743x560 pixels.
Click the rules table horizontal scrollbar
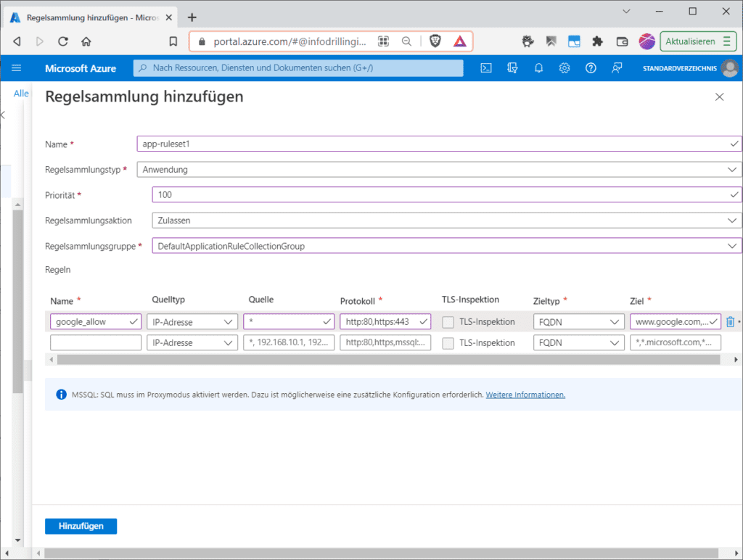point(389,360)
